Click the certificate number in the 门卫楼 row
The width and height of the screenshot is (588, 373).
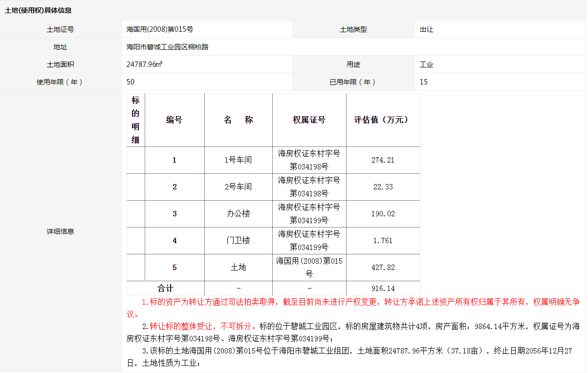(x=309, y=241)
